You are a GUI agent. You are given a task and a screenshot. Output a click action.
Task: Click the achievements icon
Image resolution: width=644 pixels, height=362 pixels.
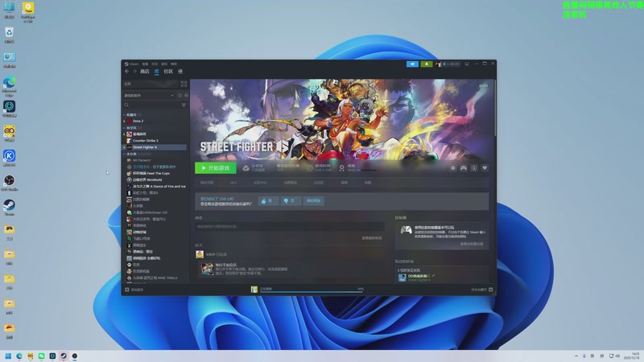pos(341,168)
